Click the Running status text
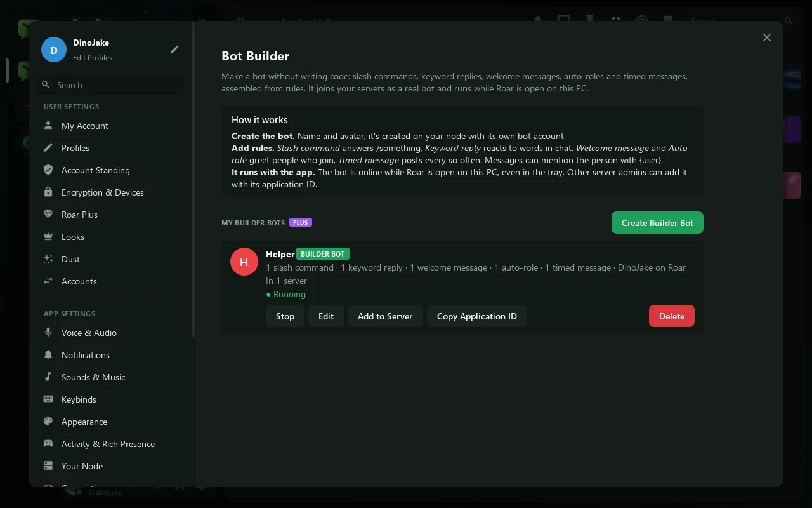 coord(285,294)
